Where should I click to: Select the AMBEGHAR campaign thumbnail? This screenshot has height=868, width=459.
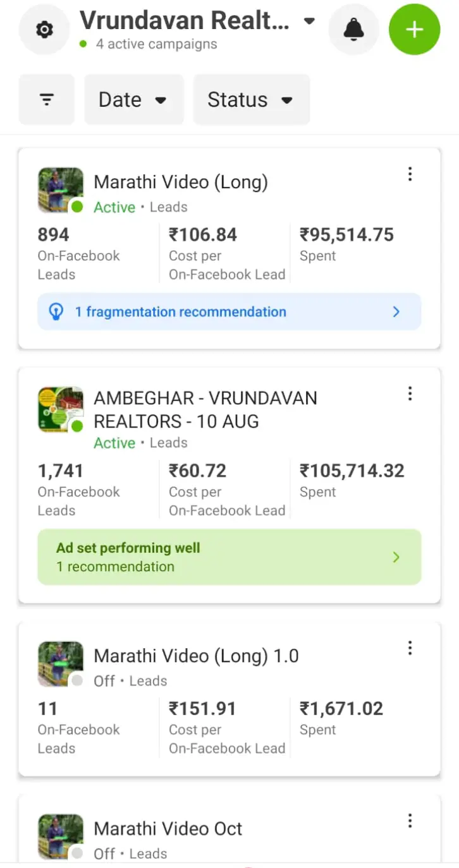tap(60, 409)
